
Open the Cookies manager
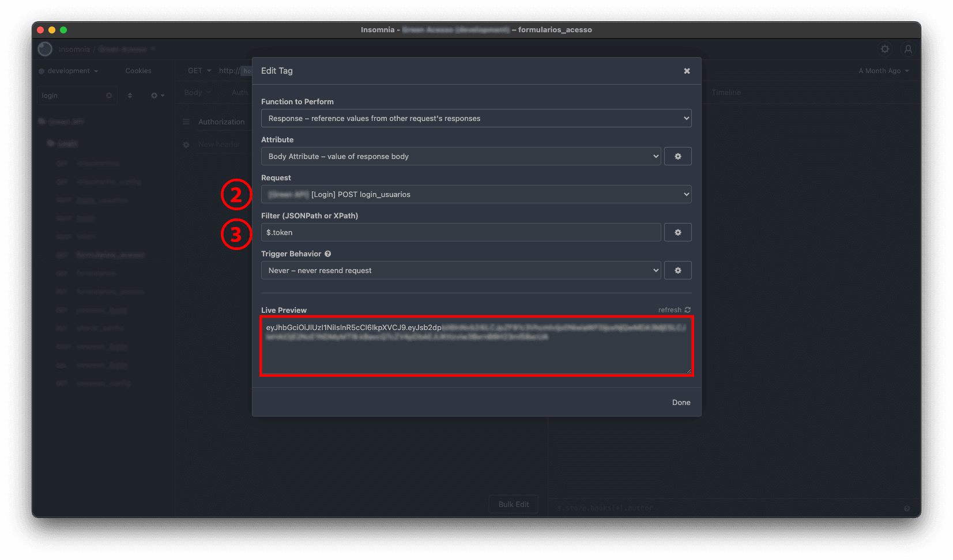point(138,70)
